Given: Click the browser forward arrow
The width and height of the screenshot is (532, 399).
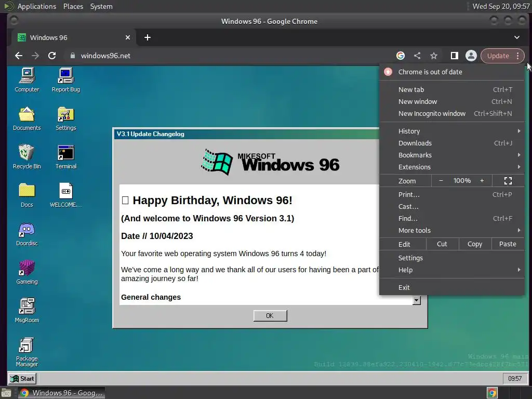Looking at the screenshot, I should pyautogui.click(x=35, y=56).
